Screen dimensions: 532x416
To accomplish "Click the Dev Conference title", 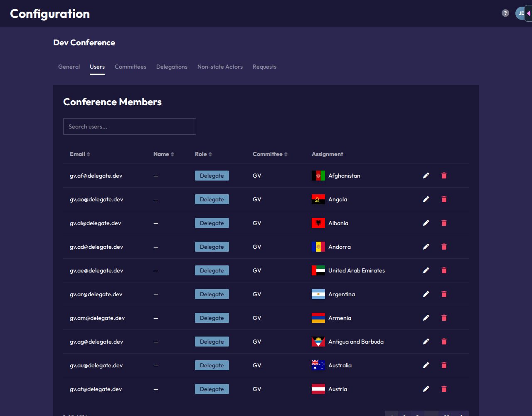I will tap(84, 42).
